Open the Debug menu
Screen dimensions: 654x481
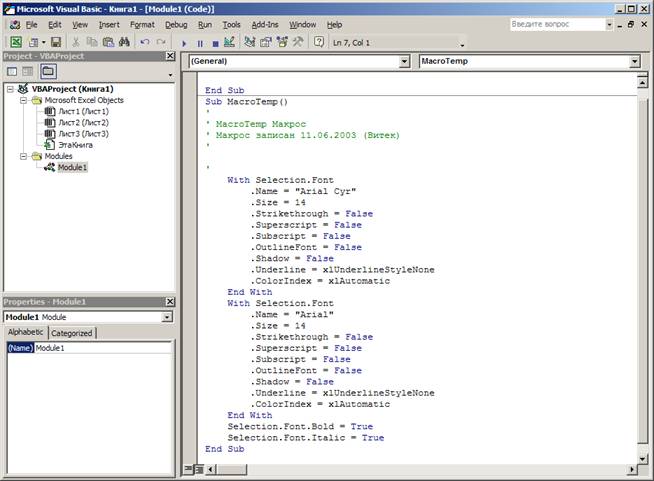(176, 24)
